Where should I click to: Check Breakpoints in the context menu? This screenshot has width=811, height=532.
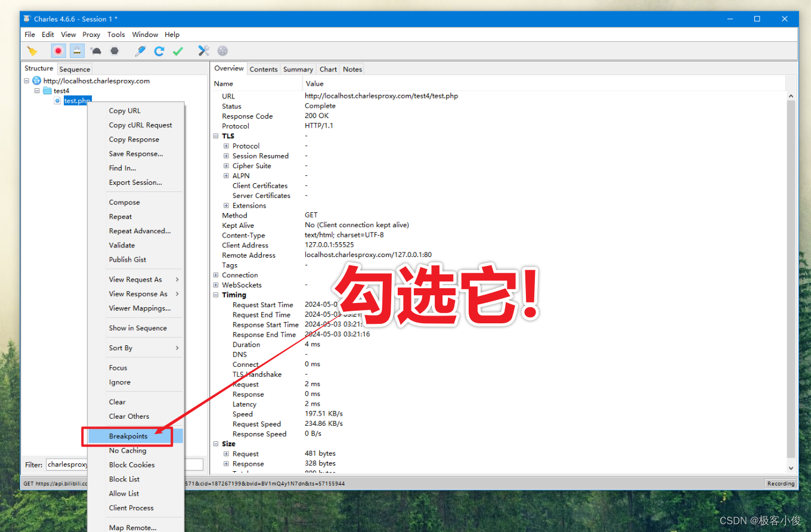tap(136, 437)
